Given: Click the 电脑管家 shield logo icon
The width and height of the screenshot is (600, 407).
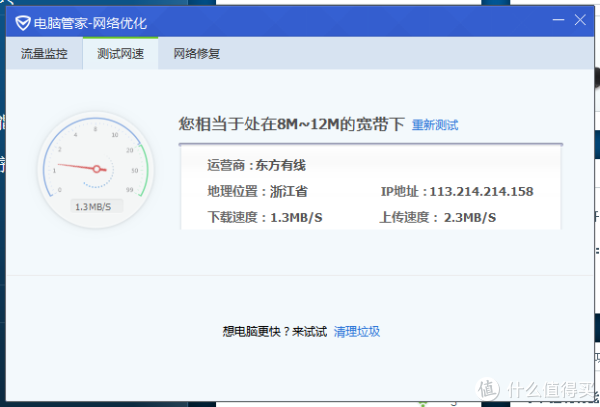Looking at the screenshot, I should [23, 23].
